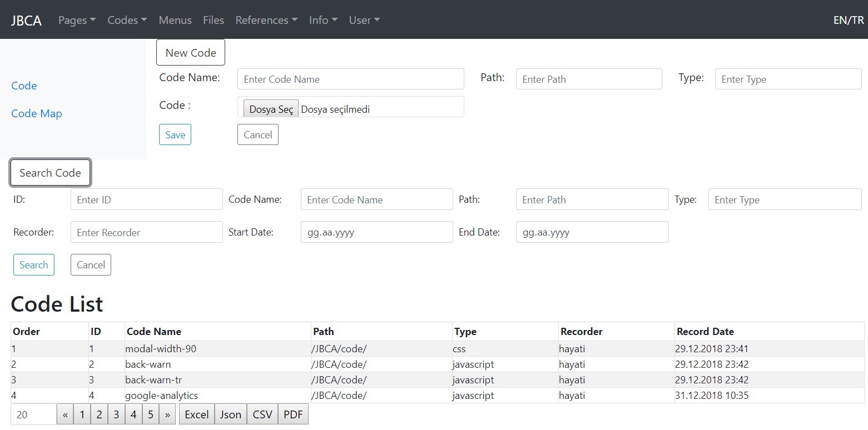Go to Menus in the navbar

(x=175, y=20)
